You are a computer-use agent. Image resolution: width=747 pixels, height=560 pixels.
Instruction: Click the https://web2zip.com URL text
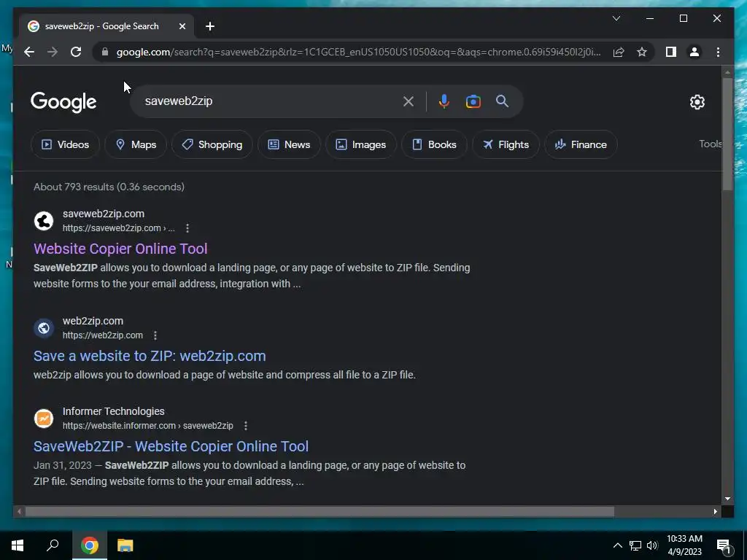(103, 335)
